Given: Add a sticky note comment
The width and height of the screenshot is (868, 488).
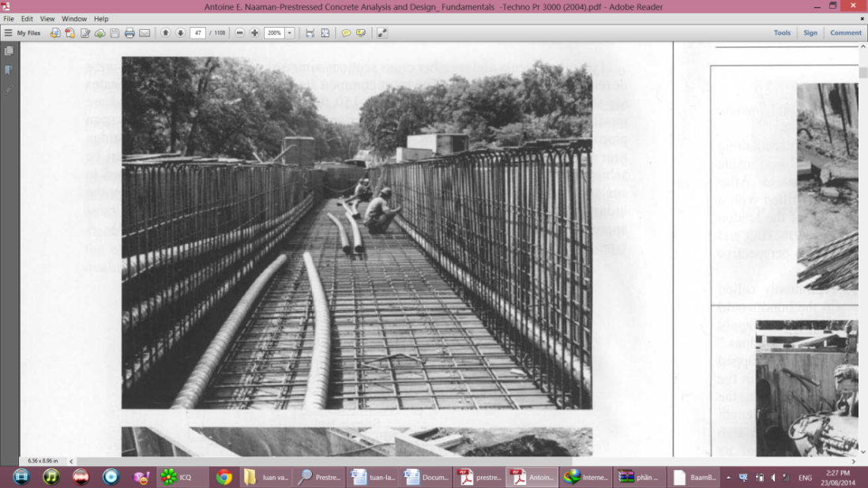Looking at the screenshot, I should (346, 33).
